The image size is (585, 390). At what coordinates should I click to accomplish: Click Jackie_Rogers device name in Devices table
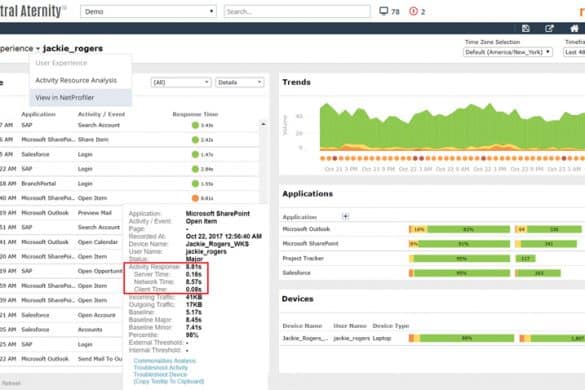coord(305,338)
